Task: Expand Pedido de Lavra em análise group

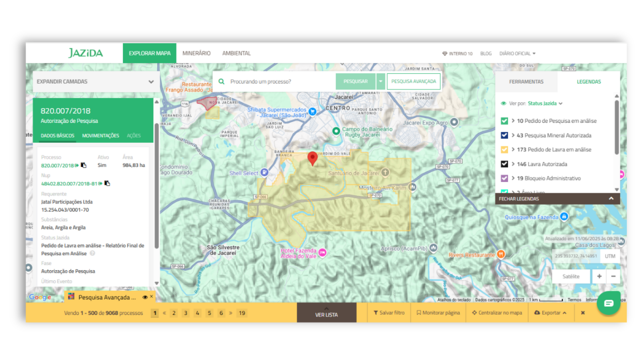Action: [x=513, y=149]
